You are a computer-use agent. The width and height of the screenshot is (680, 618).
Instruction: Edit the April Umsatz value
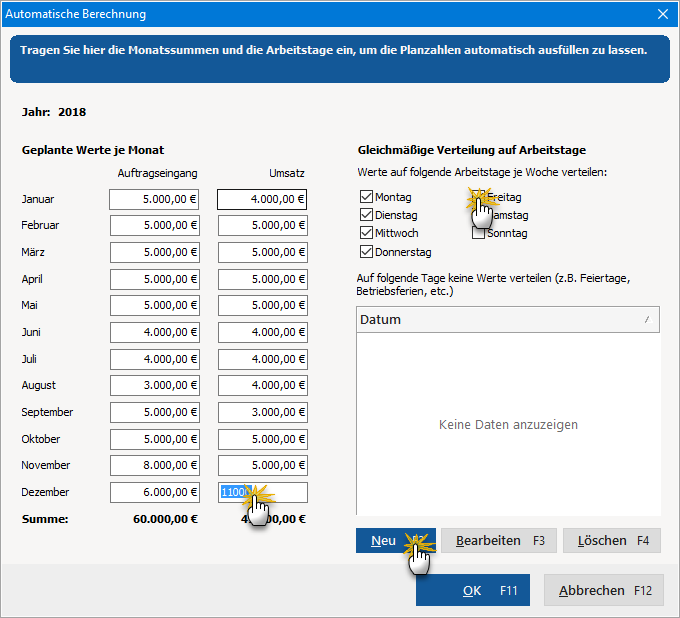263,279
